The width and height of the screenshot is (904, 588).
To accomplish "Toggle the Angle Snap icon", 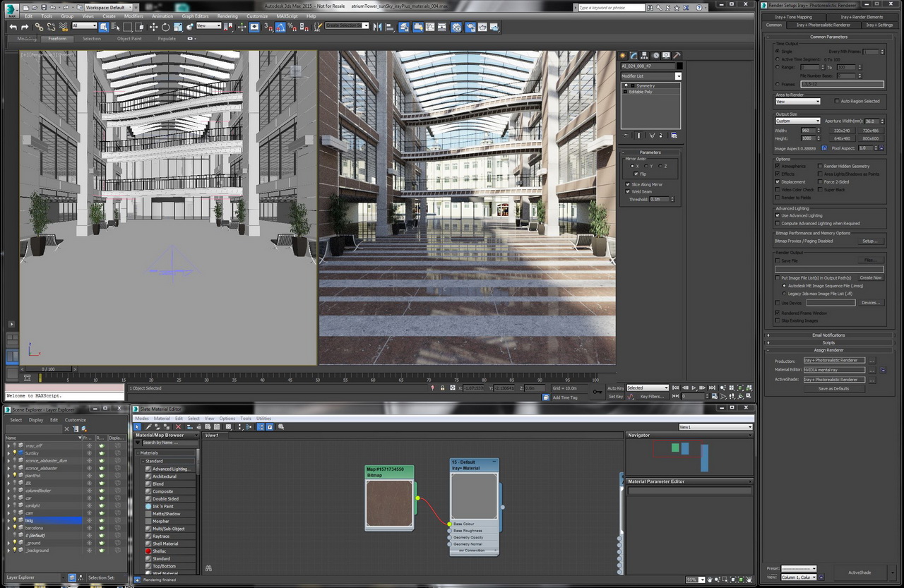I will 280,27.
